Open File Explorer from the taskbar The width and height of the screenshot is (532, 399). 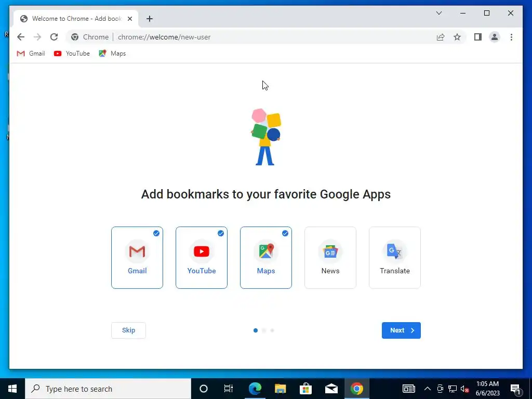click(x=280, y=389)
